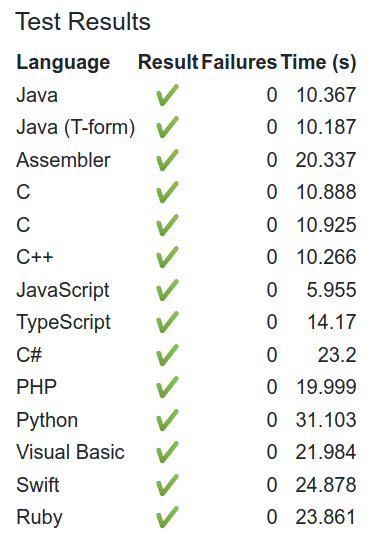Click the checkmark in the 10.888 C row
This screenshot has width=380, height=542.
[x=167, y=192]
